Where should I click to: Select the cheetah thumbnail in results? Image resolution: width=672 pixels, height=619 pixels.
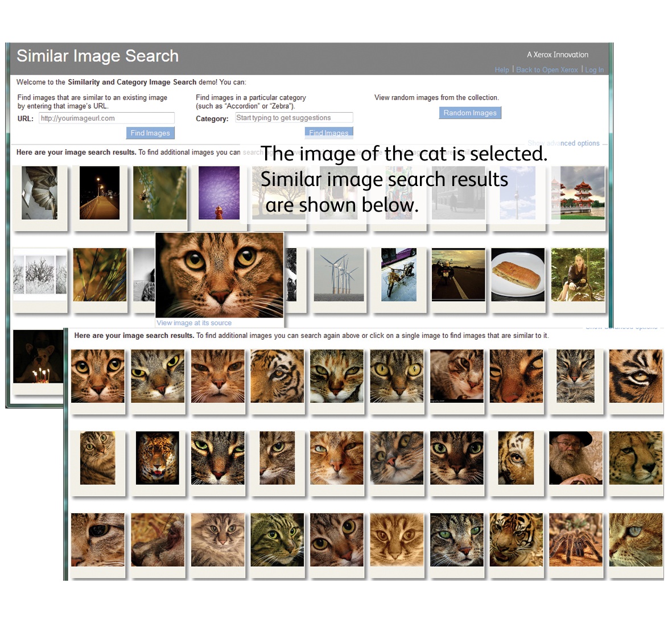636,458
